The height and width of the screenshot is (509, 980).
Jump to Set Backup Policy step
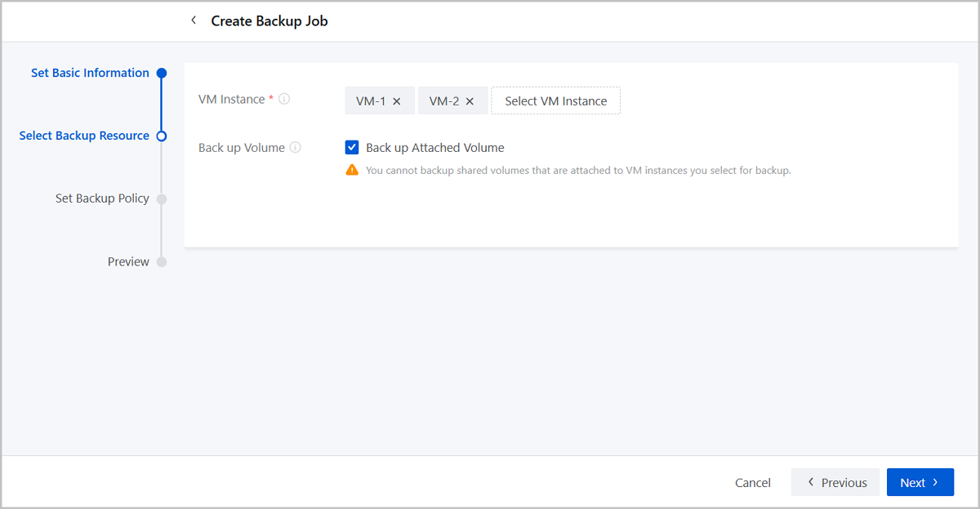(102, 199)
